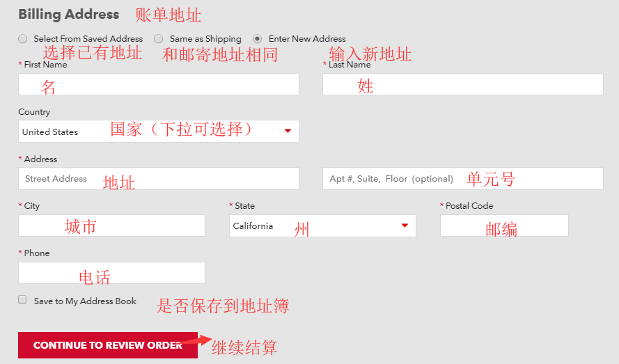Focus the Last Name input field
The height and width of the screenshot is (364, 619).
(x=462, y=84)
